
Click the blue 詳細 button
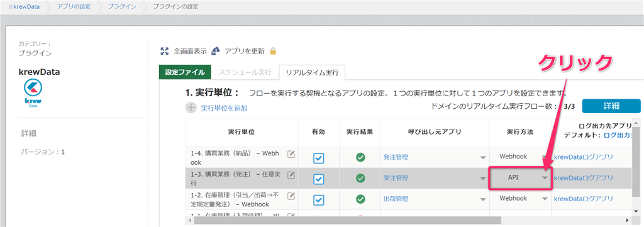(x=611, y=106)
